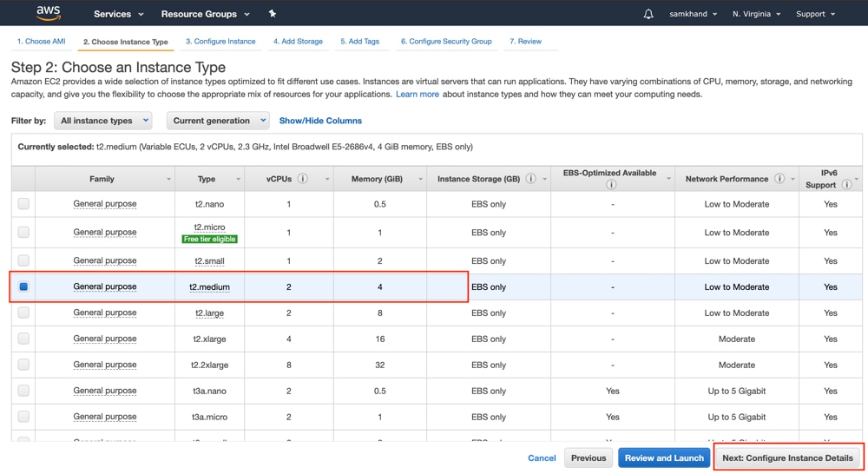The height and width of the screenshot is (474, 868).
Task: Click the EBS-Optimized Available info icon
Action: (611, 184)
